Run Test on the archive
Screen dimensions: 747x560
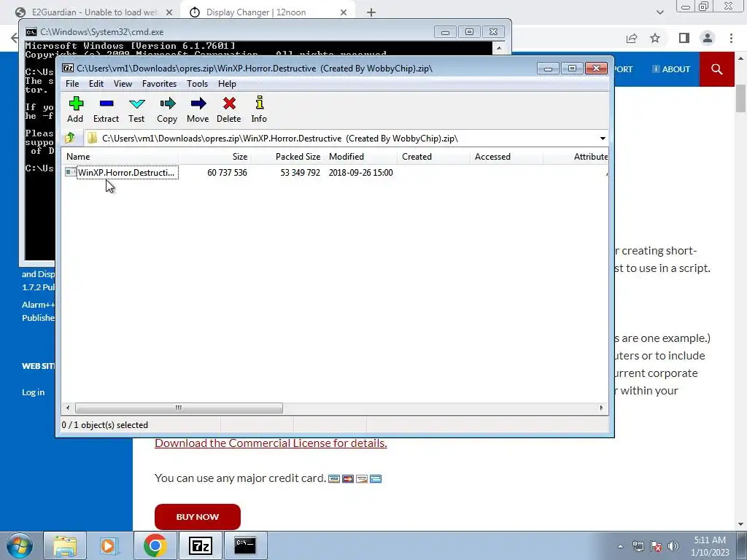point(136,109)
